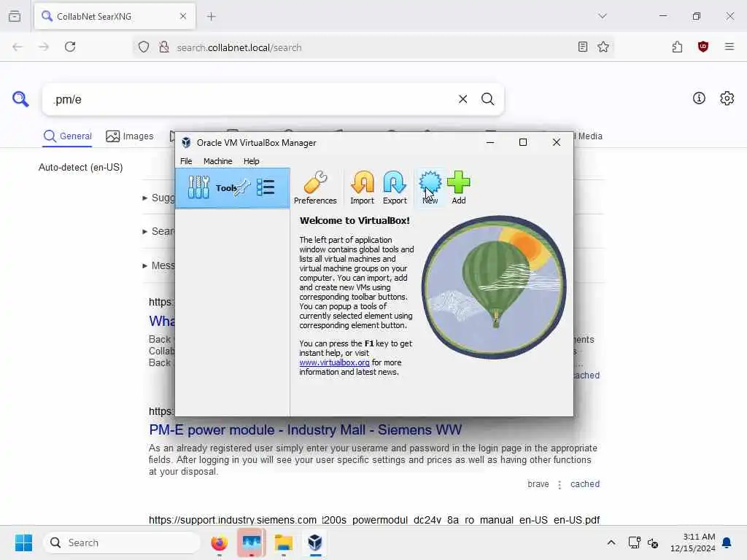Open the Help menu in VirtualBox

(x=251, y=161)
